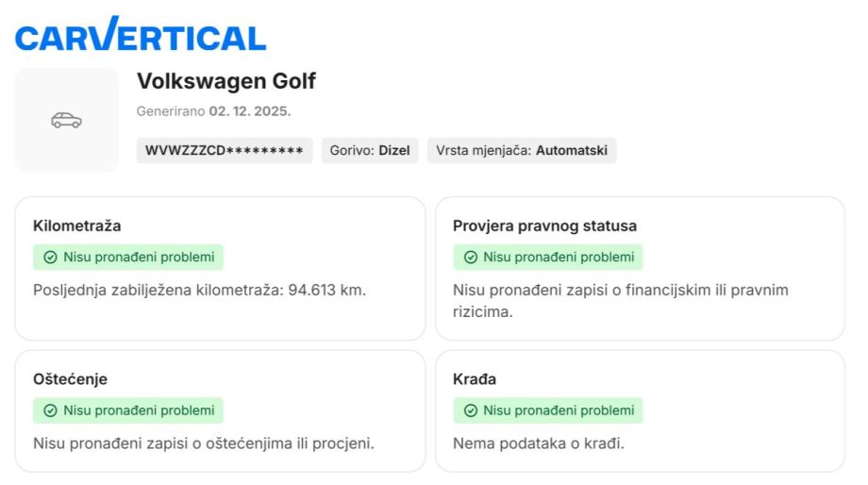The image size is (868, 485).
Task: Open the Provjera pravnog statusa heading
Action: [544, 226]
